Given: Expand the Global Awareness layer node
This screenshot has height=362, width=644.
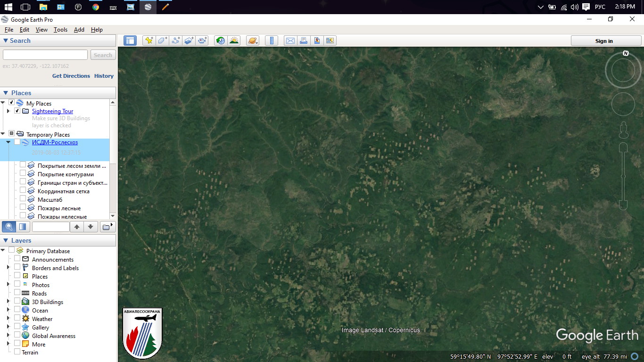Looking at the screenshot, I should pos(8,335).
